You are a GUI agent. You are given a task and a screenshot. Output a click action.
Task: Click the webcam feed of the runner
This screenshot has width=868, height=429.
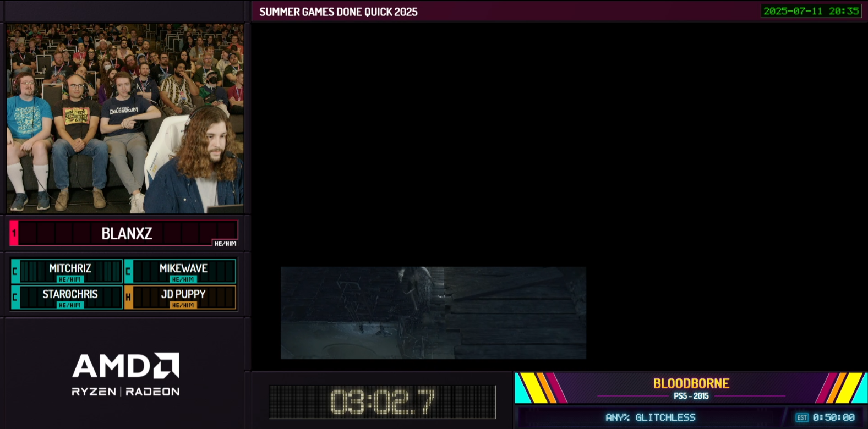coord(125,118)
